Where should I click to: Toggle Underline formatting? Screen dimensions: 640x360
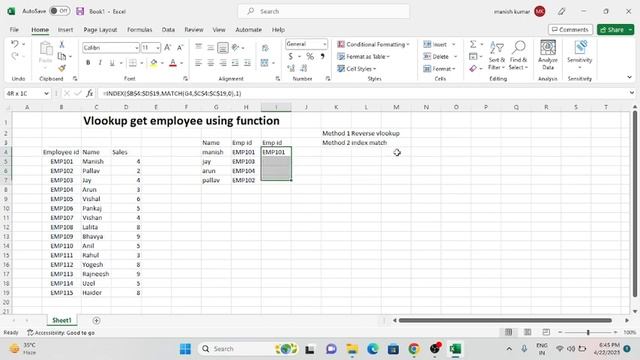point(111,62)
